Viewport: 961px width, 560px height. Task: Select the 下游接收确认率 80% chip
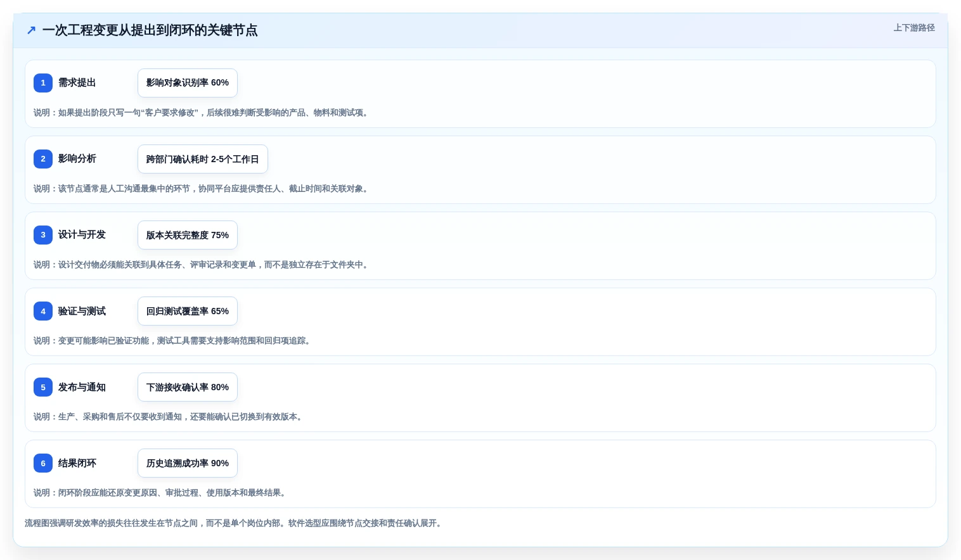tap(188, 387)
